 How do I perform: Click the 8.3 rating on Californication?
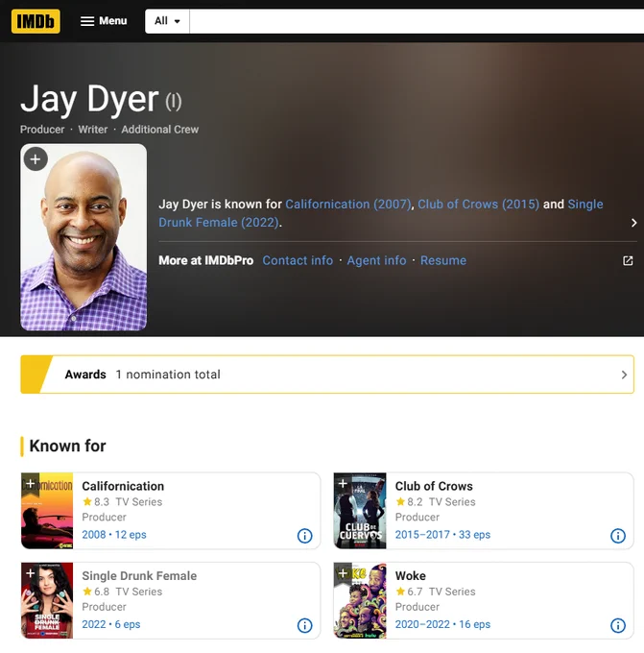click(96, 502)
